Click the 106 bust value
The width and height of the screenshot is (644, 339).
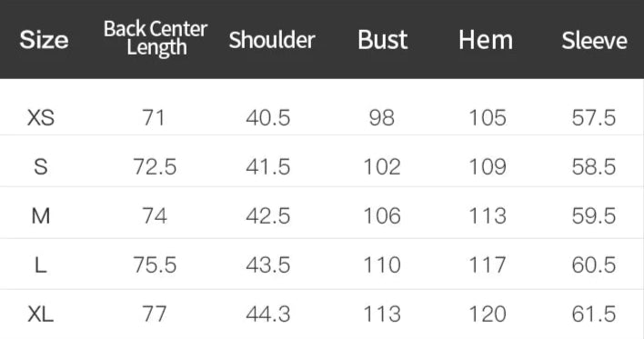(382, 216)
